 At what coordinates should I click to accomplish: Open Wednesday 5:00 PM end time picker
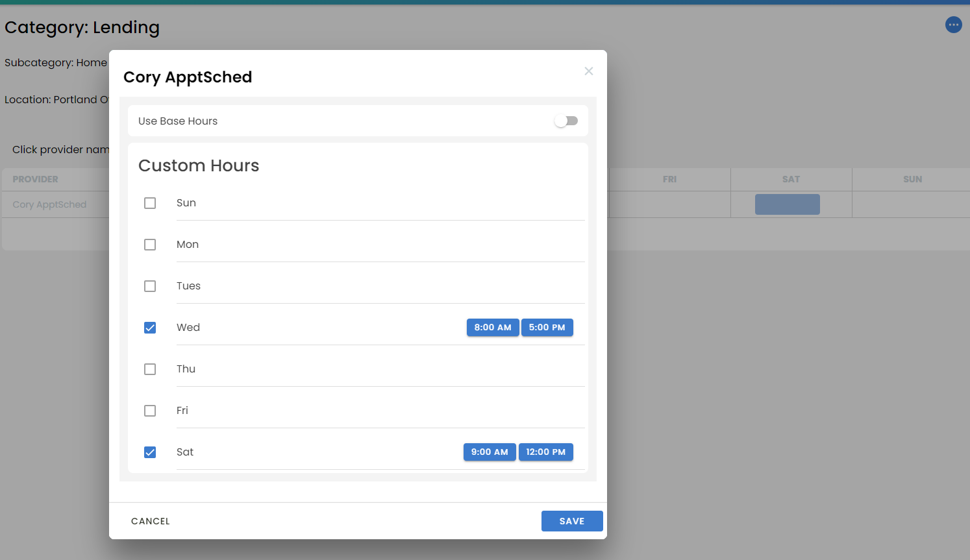click(x=547, y=328)
